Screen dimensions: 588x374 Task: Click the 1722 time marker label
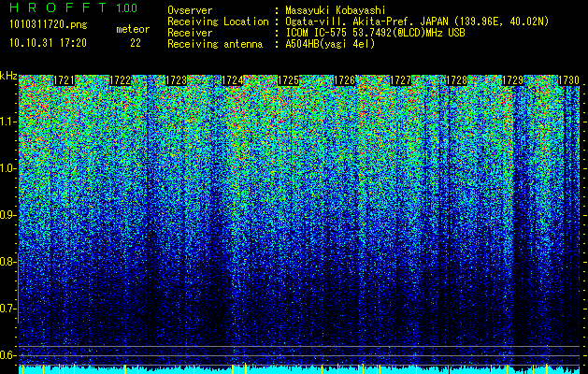[120, 80]
